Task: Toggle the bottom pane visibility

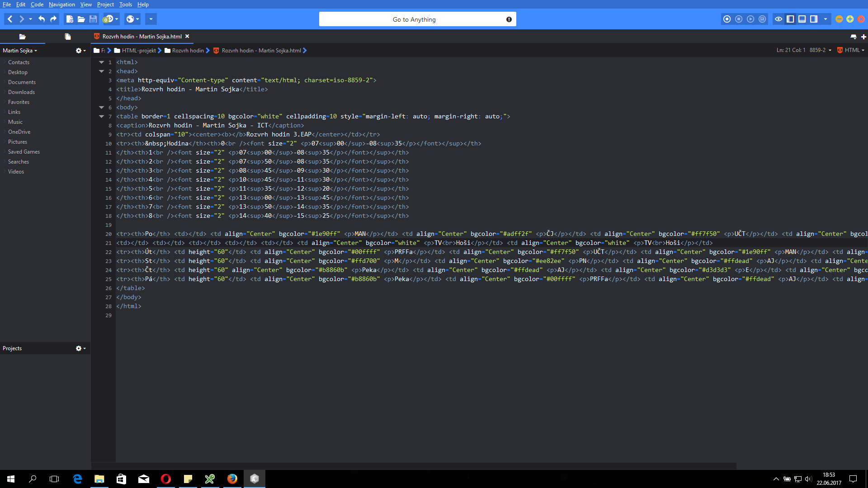Action: point(802,19)
